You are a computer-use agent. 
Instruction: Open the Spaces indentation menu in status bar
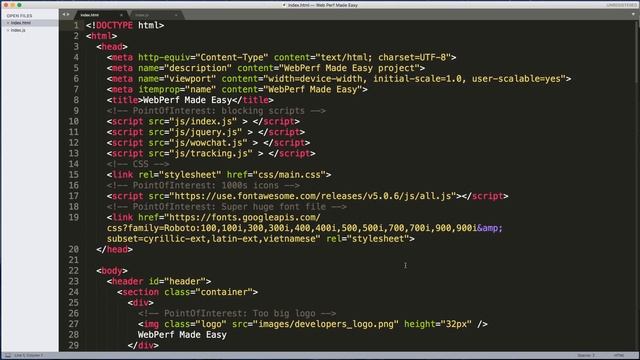pos(586,356)
